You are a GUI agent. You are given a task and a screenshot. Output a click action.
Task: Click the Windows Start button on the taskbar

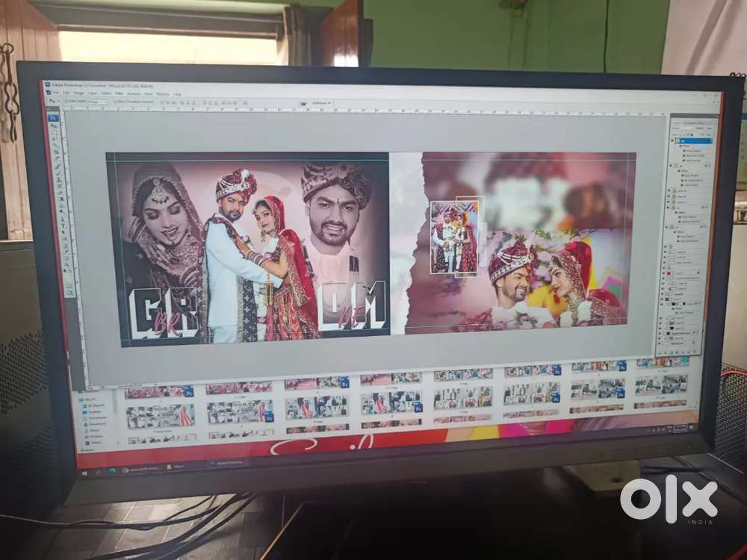[85, 472]
